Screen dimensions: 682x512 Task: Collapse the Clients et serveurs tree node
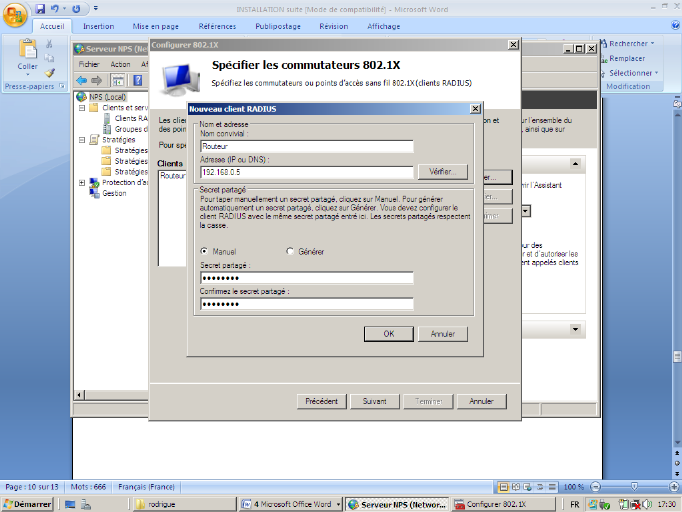[82, 108]
